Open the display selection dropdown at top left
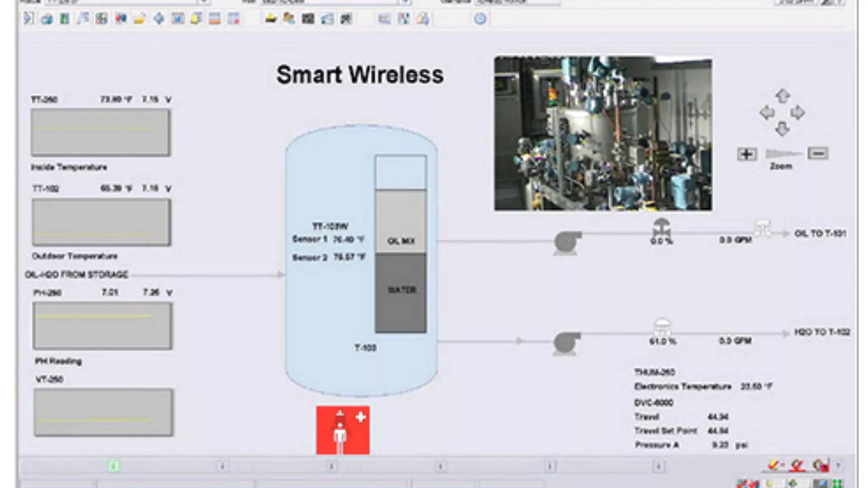This screenshot has height=488, width=868. [203, 2]
